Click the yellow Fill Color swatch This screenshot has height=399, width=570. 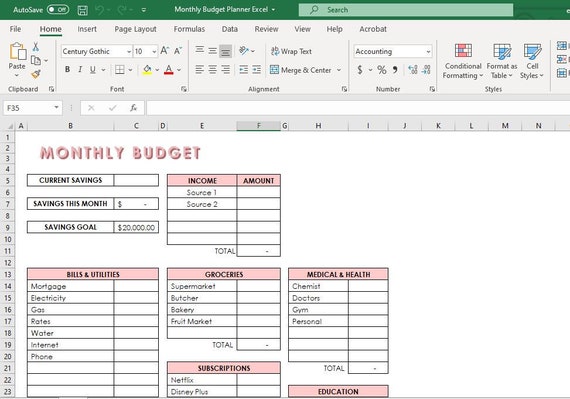coord(147,69)
